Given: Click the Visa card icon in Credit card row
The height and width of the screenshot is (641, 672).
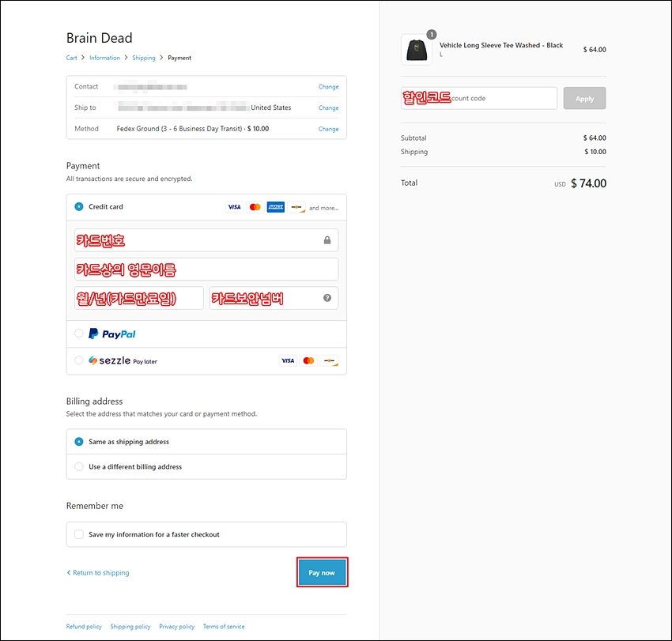Looking at the screenshot, I should coord(234,207).
